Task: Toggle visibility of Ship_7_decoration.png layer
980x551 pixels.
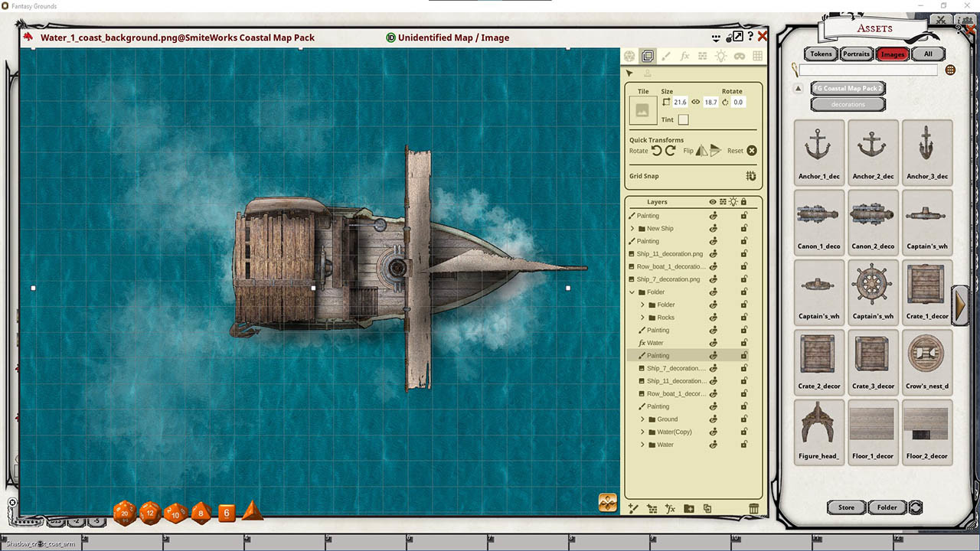Action: [713, 279]
